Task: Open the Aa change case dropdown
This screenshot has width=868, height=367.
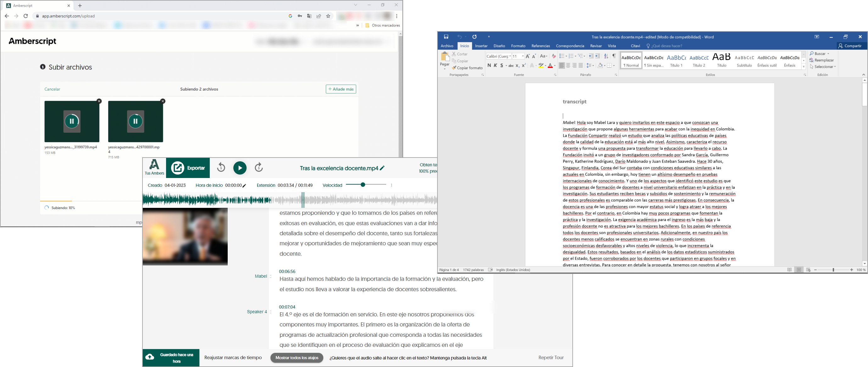Action: tap(543, 56)
